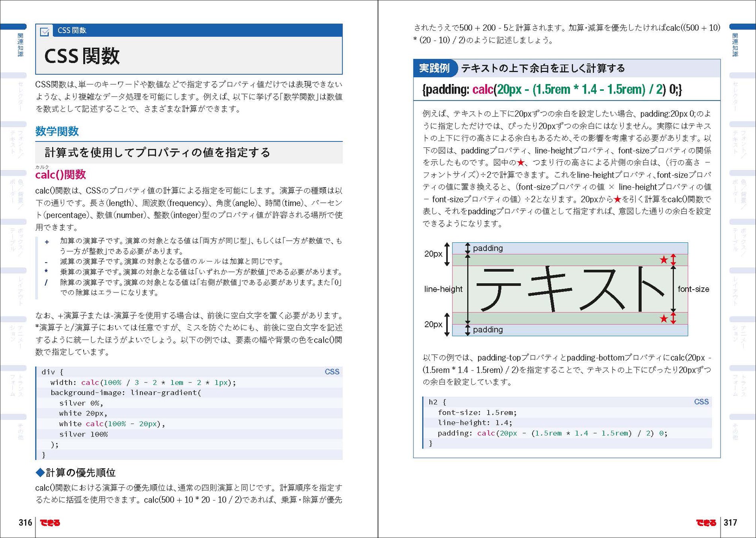This screenshot has width=756, height=538.
Task: Click the カルク ruby reading above calc()
Action: point(42,167)
